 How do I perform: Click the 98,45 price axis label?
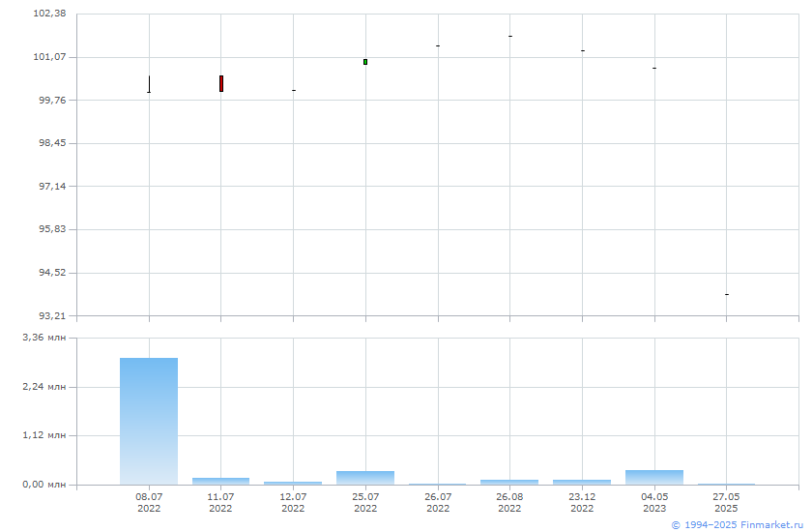52,142
